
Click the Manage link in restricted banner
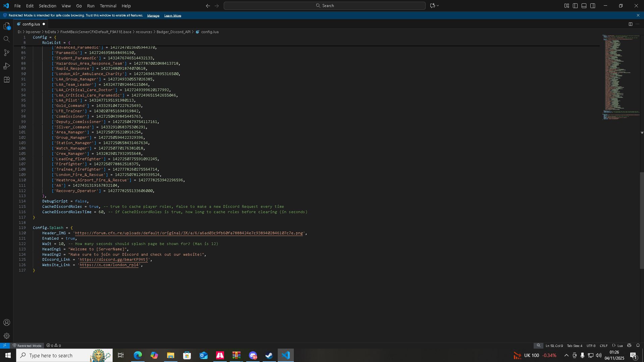pos(153,15)
